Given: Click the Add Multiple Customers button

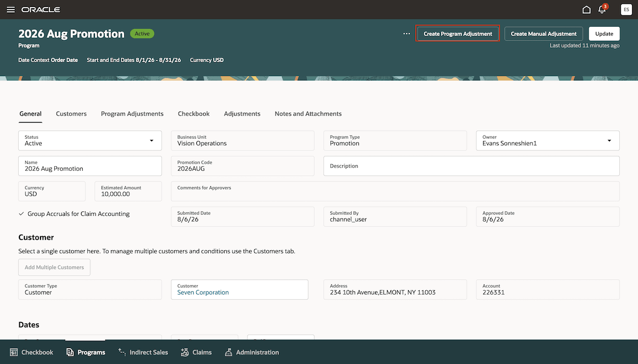Looking at the screenshot, I should pos(54,267).
